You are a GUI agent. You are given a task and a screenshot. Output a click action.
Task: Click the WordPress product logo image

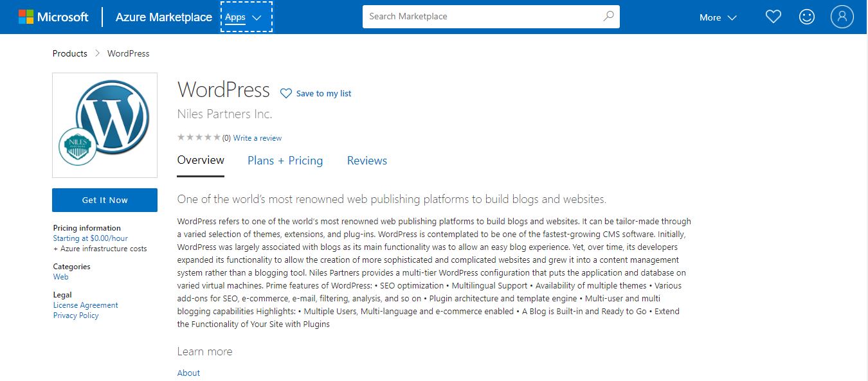[105, 125]
